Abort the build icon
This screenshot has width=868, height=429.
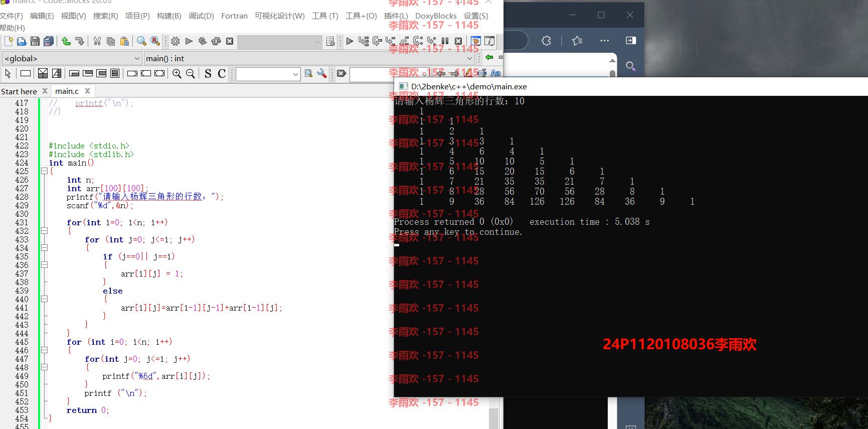pyautogui.click(x=230, y=41)
